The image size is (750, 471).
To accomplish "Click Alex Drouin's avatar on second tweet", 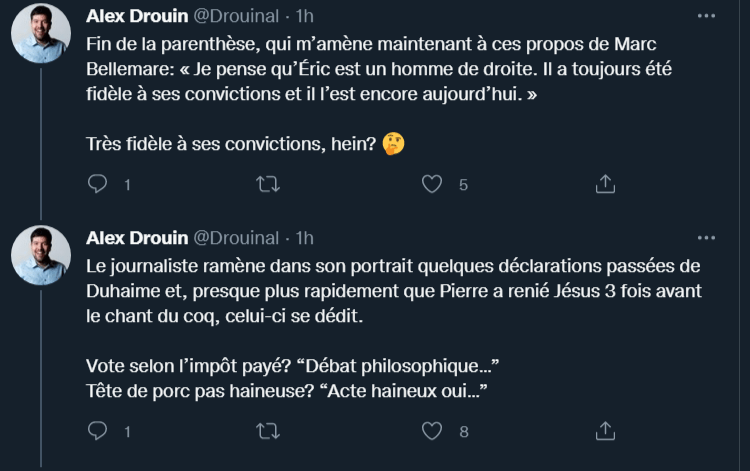I will click(41, 256).
